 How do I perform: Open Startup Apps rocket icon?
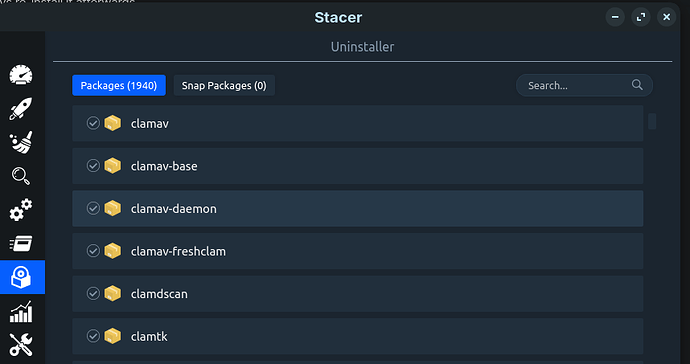click(x=21, y=109)
